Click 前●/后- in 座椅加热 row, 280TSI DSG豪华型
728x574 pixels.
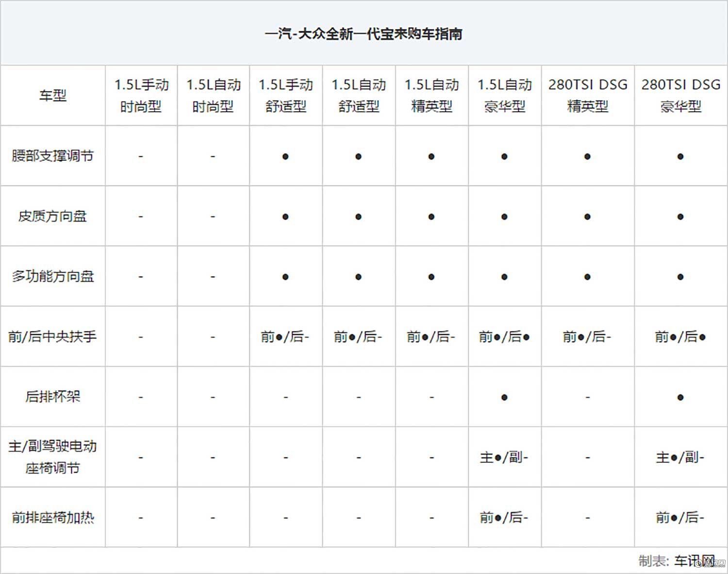(x=680, y=518)
